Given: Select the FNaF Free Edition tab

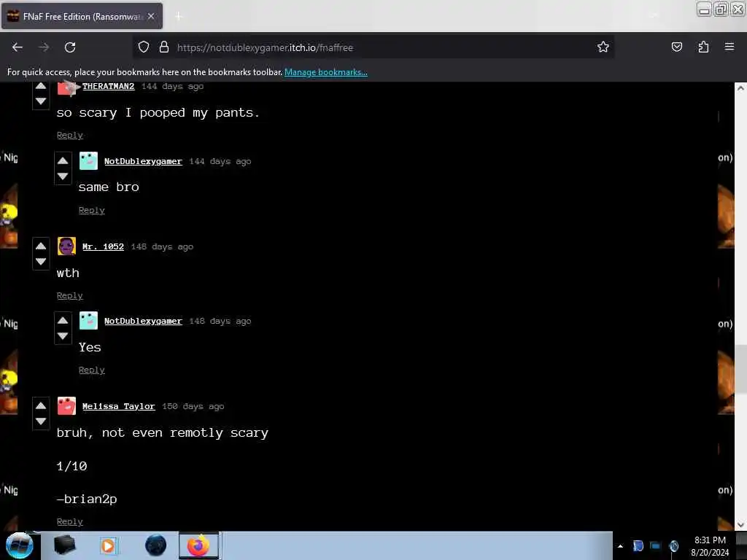Looking at the screenshot, I should tap(82, 16).
